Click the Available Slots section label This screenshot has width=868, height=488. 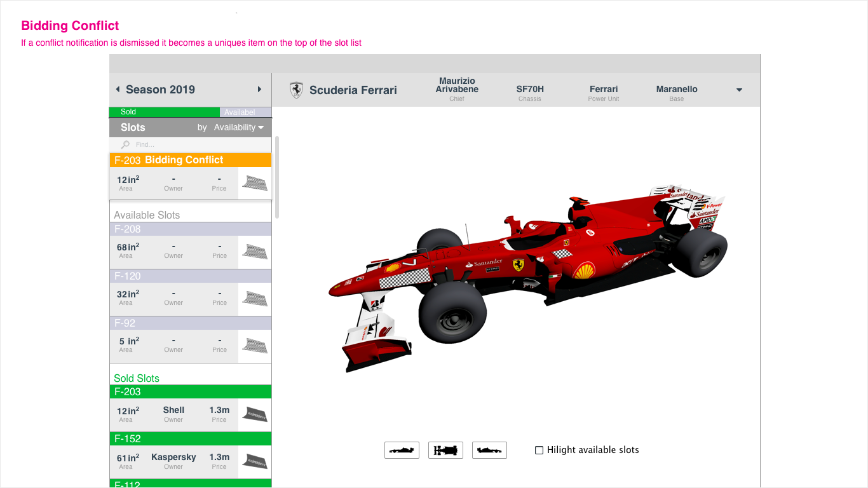pos(147,215)
